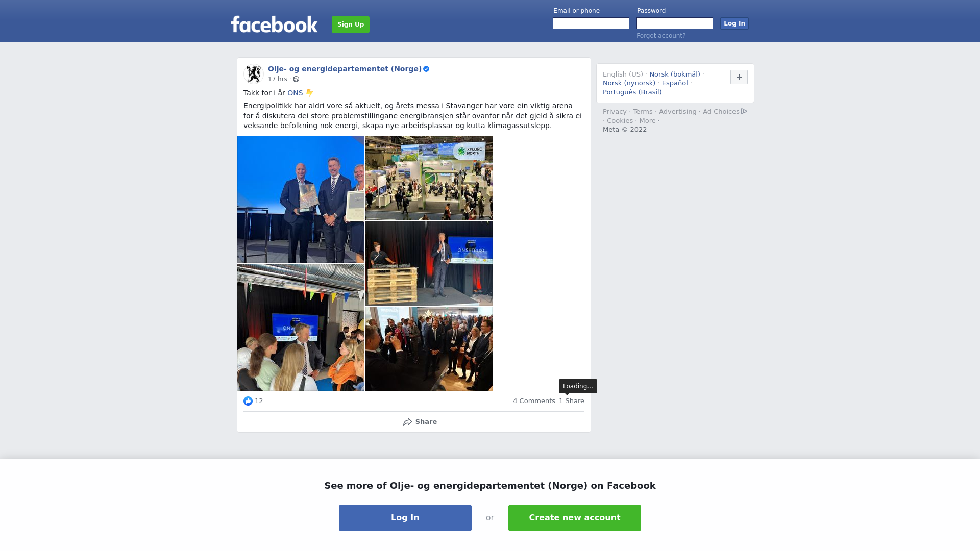Image resolution: width=980 pixels, height=551 pixels.
Task: Open the 4 Comments link
Action: pyautogui.click(x=534, y=401)
